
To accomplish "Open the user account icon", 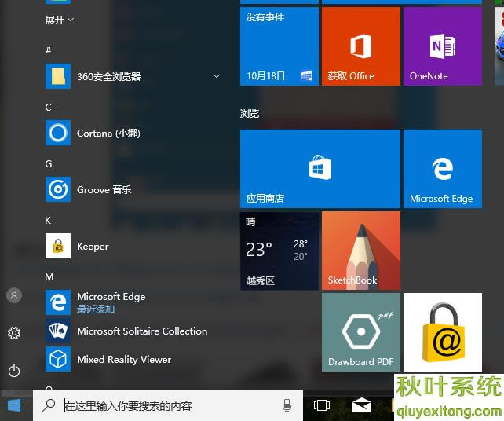I will coord(14,295).
